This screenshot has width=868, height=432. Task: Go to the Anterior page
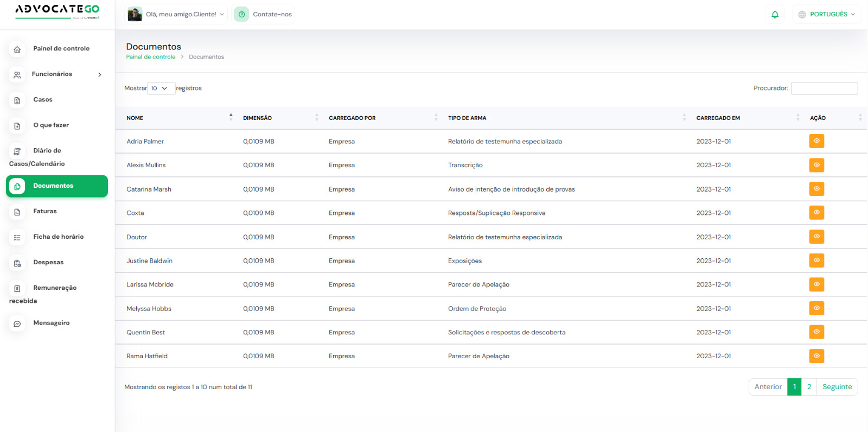768,387
